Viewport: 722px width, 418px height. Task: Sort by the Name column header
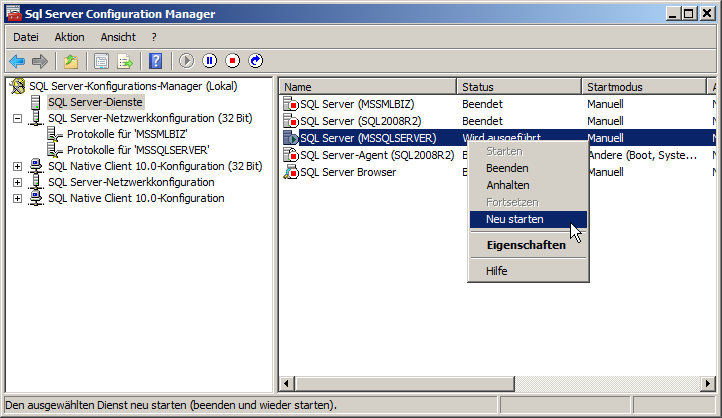coord(368,87)
